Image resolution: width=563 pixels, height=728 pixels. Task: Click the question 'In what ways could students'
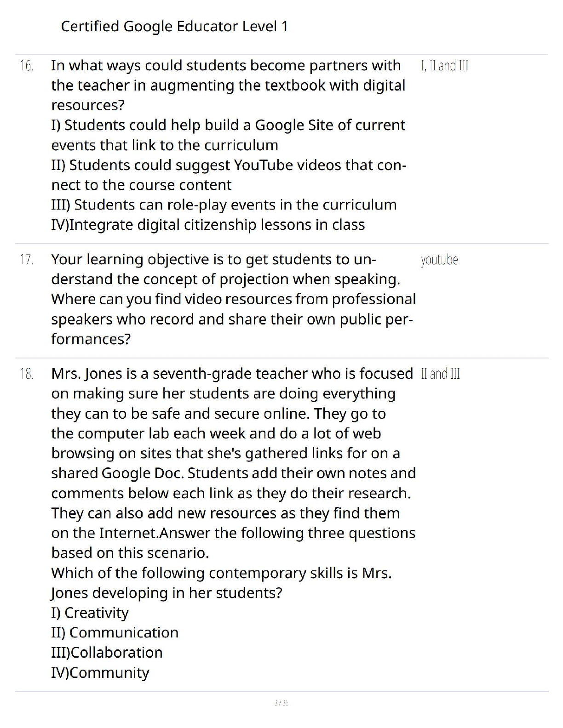tap(228, 85)
